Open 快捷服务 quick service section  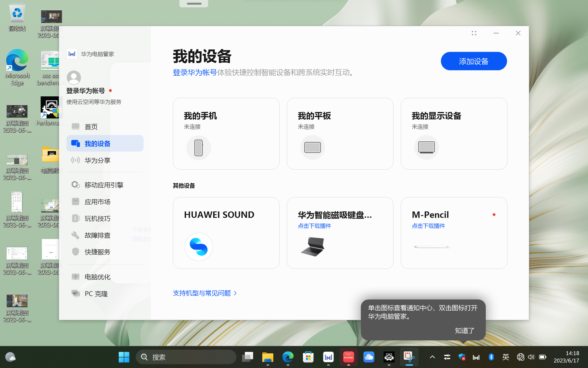point(105,252)
